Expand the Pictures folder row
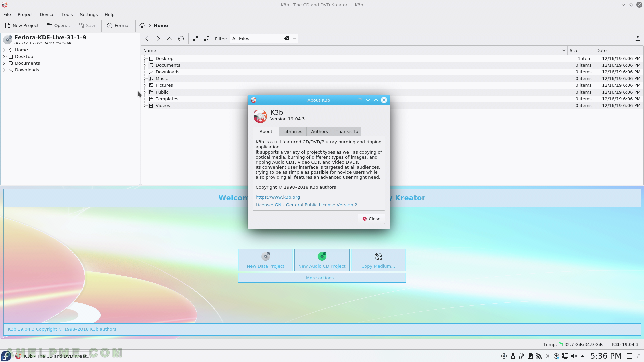The image size is (644, 362). coord(145,85)
